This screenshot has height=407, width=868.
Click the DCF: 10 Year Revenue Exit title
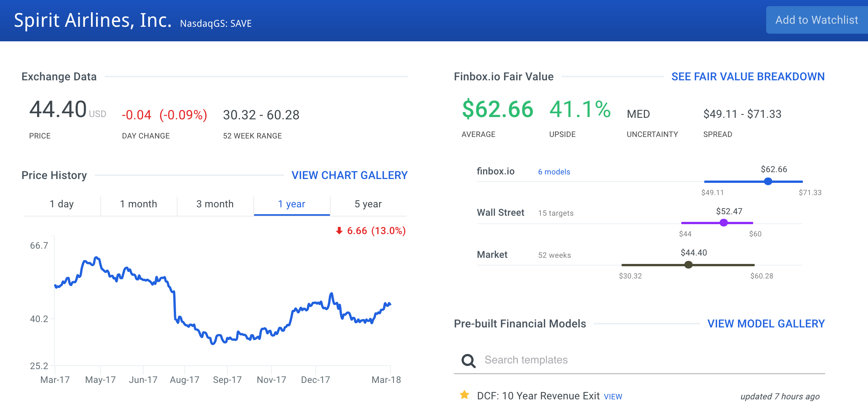point(538,396)
